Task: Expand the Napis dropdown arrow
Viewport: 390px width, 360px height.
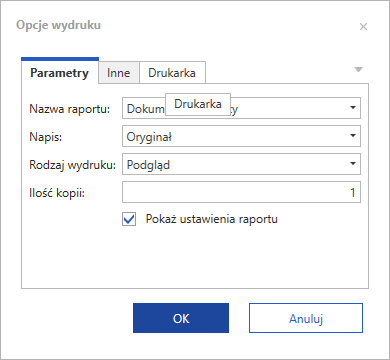Action: click(353, 136)
